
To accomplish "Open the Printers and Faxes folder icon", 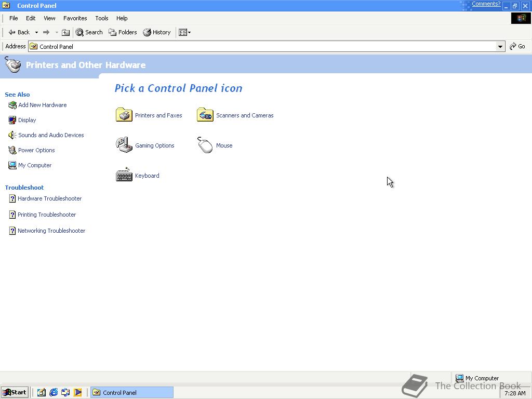I will coord(124,115).
